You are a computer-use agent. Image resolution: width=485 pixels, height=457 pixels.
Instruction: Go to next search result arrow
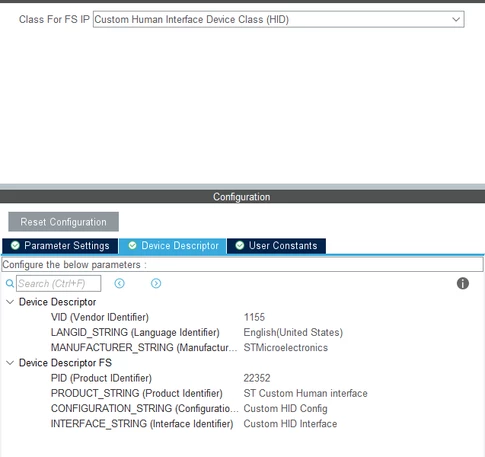pos(156,283)
